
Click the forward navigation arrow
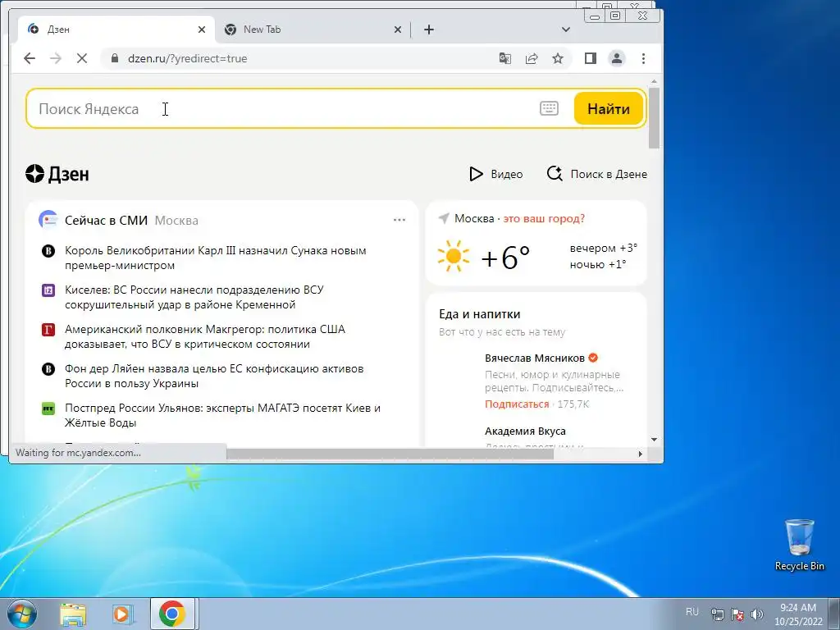click(x=56, y=58)
